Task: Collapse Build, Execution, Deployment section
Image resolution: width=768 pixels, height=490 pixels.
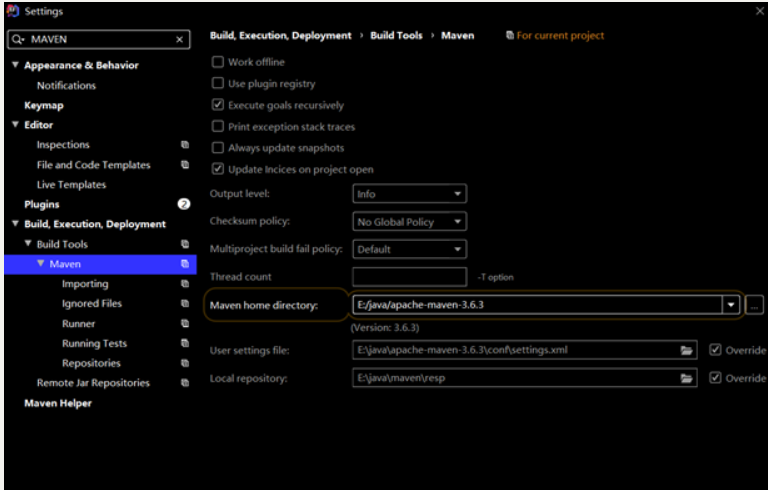Action: tap(15, 223)
